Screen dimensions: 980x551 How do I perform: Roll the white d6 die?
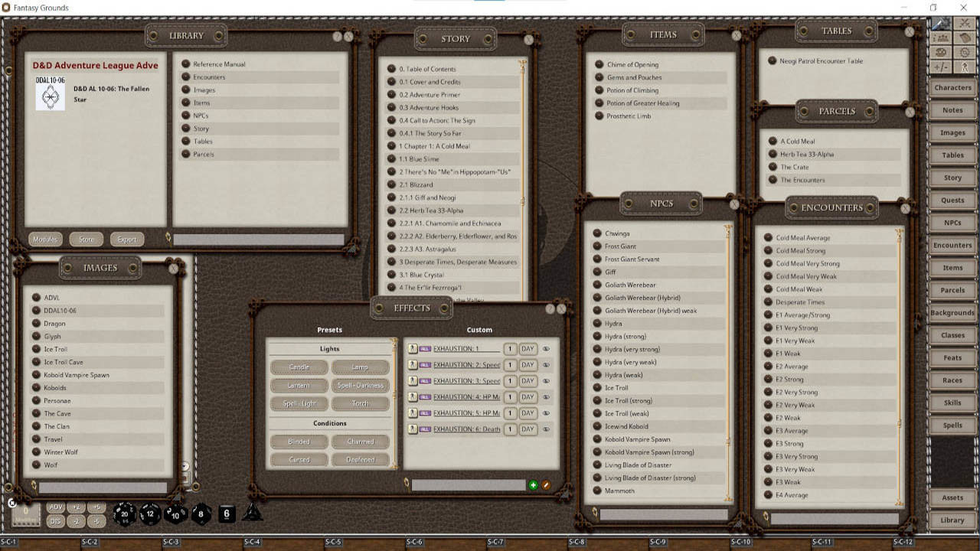pyautogui.click(x=227, y=514)
